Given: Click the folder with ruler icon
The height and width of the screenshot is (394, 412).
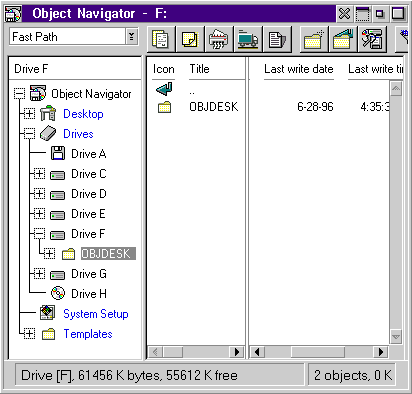Looking at the screenshot, I should click(343, 39).
